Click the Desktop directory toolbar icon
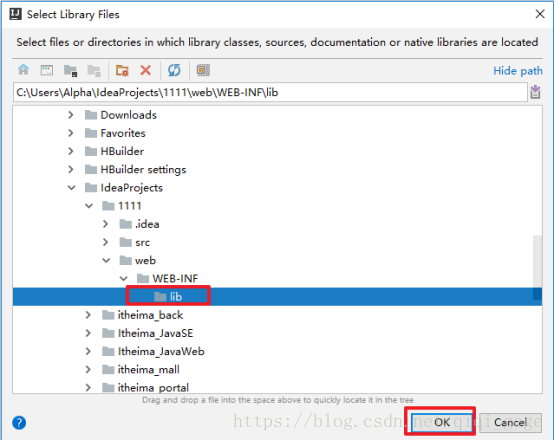Image resolution: width=554 pixels, height=441 pixels. [47, 70]
